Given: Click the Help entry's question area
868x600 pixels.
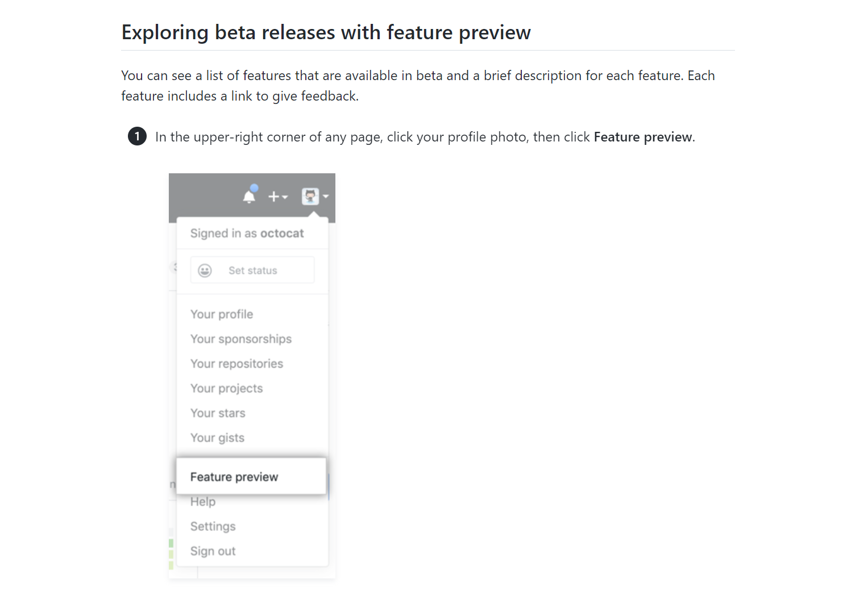Looking at the screenshot, I should point(203,501).
